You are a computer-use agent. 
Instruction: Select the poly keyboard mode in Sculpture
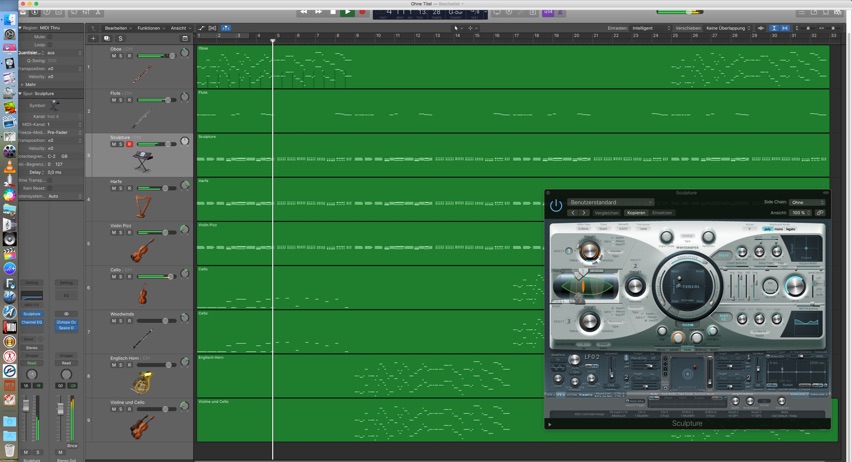point(767,229)
